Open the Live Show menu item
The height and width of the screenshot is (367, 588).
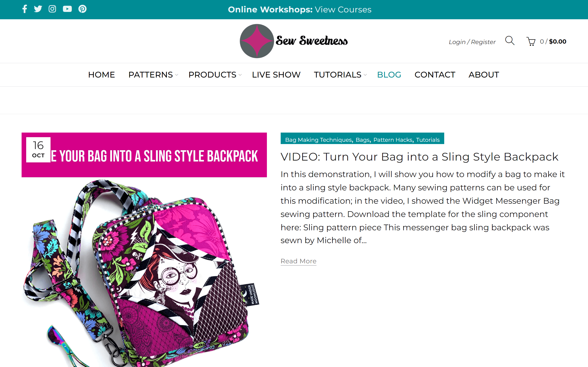pyautogui.click(x=276, y=75)
